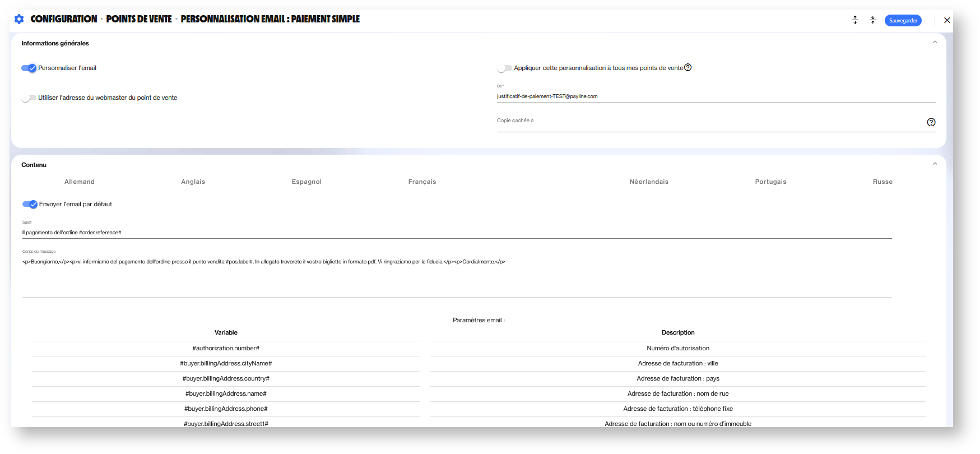Open help for apply-to-all-points-of-sale option
The image size is (980, 454).
tap(688, 68)
